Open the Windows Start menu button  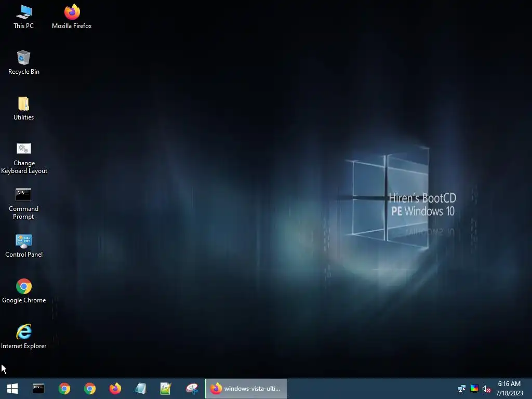[12, 389]
